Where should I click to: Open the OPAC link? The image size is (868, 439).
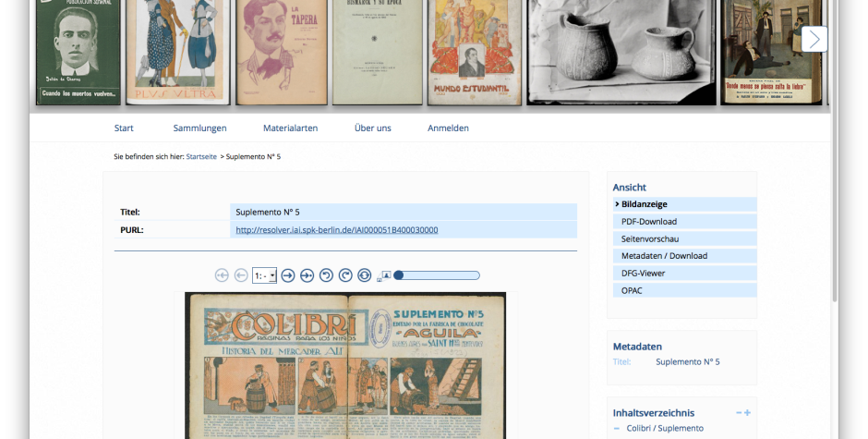(x=685, y=290)
